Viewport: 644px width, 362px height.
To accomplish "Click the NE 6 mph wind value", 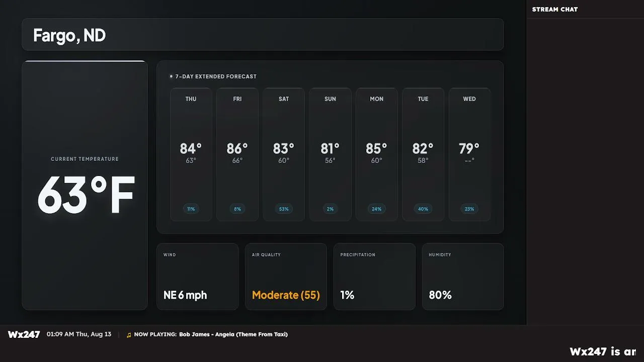I will pyautogui.click(x=185, y=295).
